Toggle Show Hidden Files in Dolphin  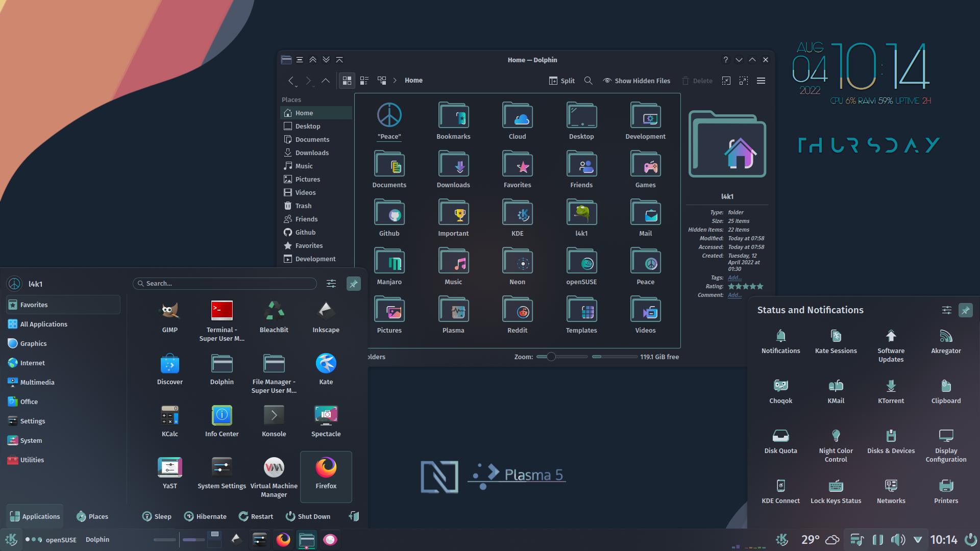(636, 80)
